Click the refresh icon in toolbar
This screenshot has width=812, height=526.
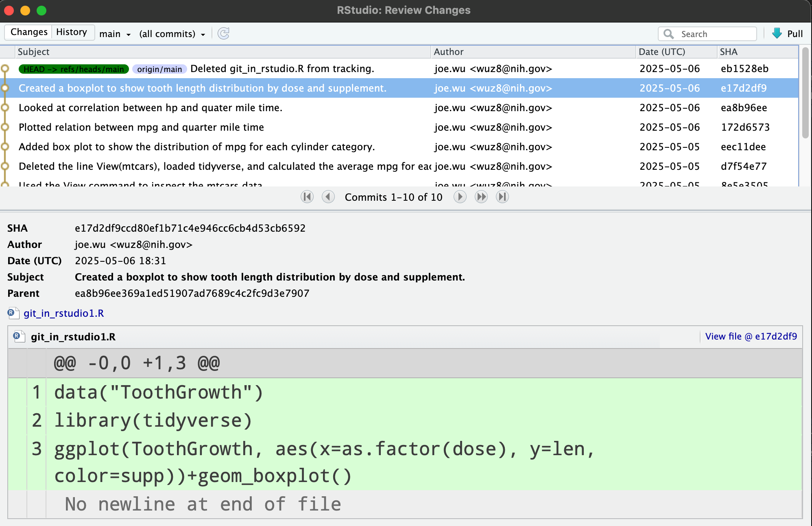(224, 33)
